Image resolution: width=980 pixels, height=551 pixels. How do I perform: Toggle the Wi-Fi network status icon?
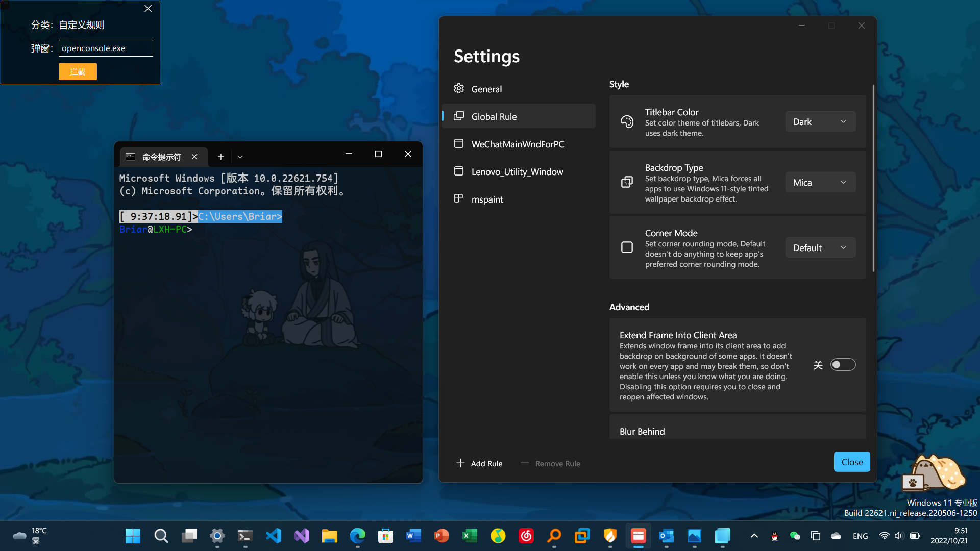[884, 536]
